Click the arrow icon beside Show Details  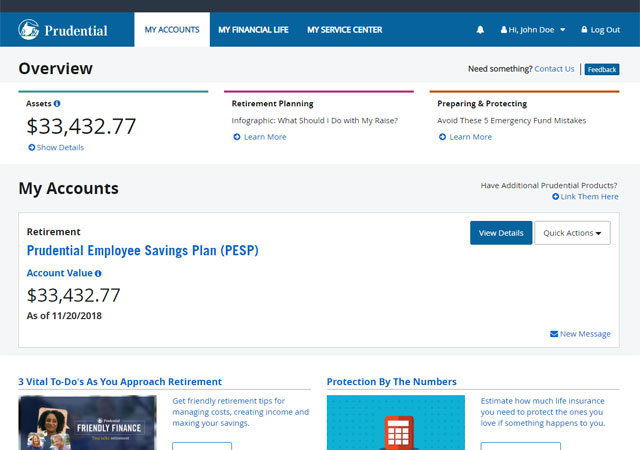[x=31, y=147]
